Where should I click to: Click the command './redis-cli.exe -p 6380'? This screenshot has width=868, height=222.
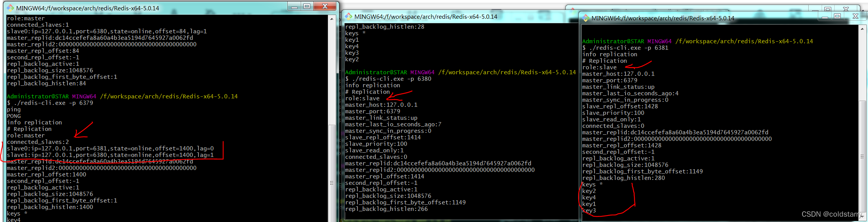(391, 79)
